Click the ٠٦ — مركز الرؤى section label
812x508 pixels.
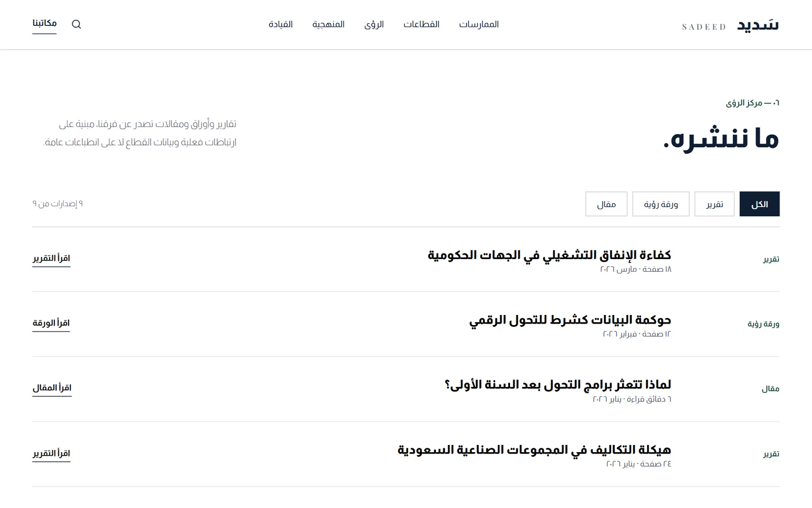[x=753, y=103]
